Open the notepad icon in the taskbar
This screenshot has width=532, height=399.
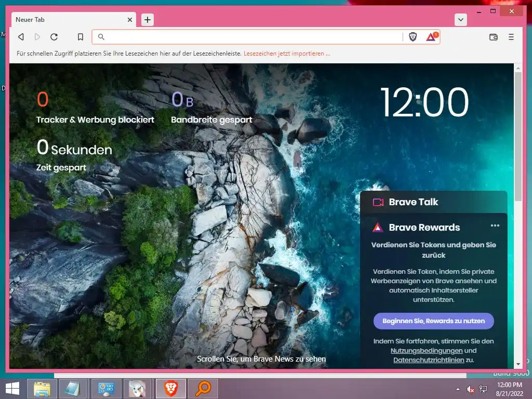(x=74, y=389)
